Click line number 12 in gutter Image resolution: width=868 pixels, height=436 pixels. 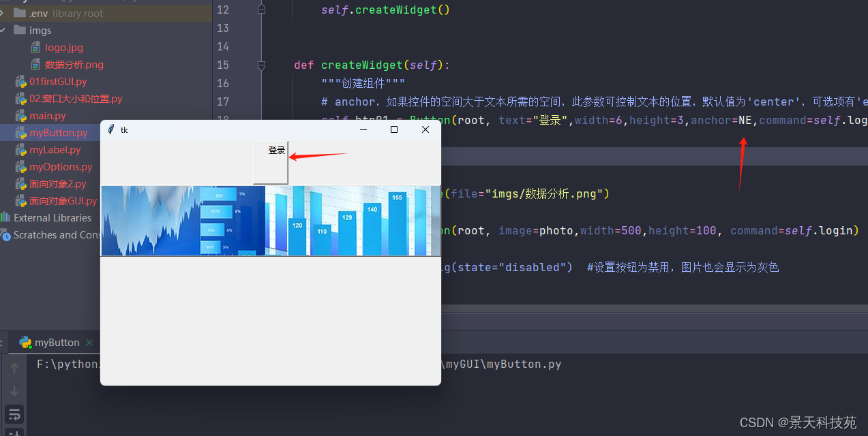(223, 10)
